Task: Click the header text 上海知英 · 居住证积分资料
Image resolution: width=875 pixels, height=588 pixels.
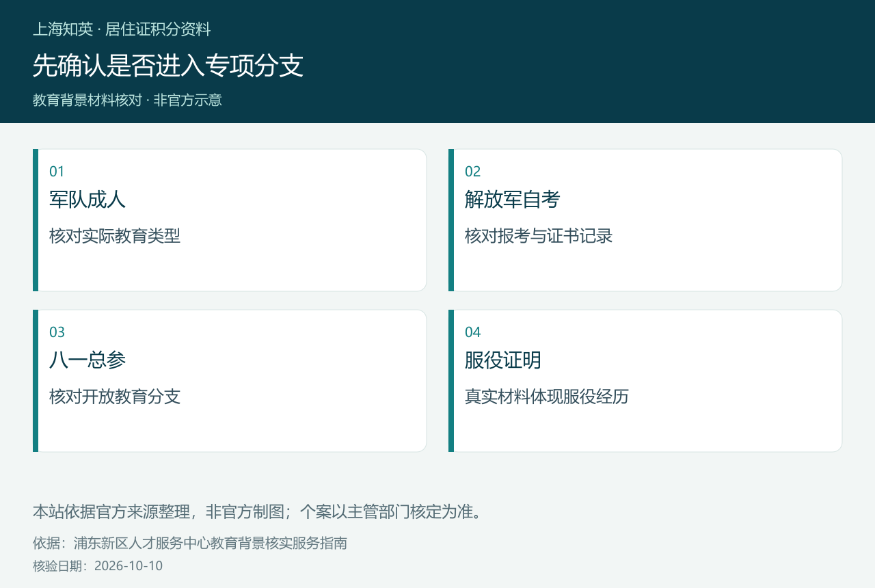Action: point(122,29)
